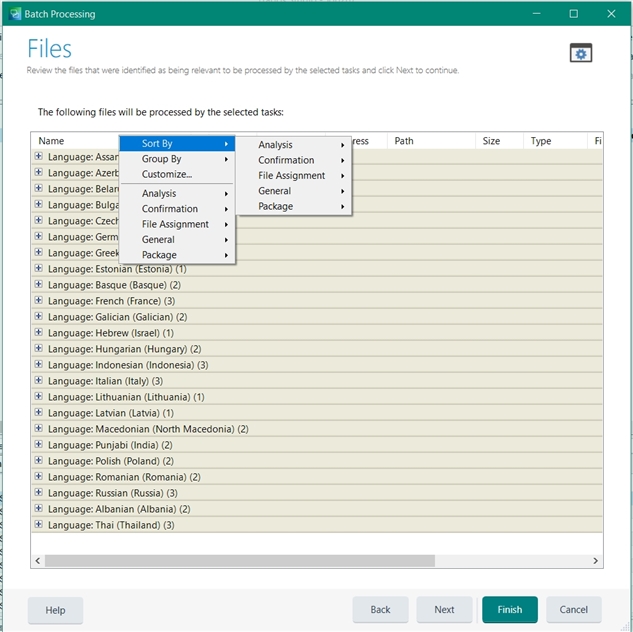Sort by Confirmation in the submenu

[x=293, y=160]
